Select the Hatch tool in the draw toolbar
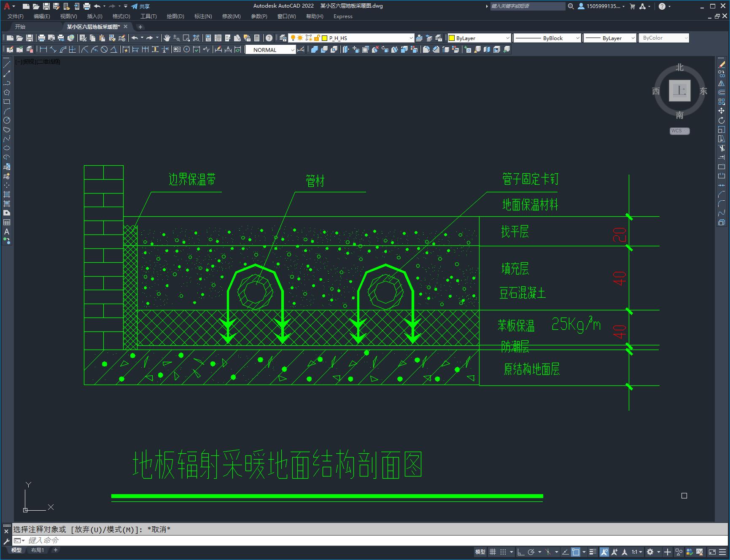Image resolution: width=730 pixels, height=560 pixels. pyautogui.click(x=7, y=194)
